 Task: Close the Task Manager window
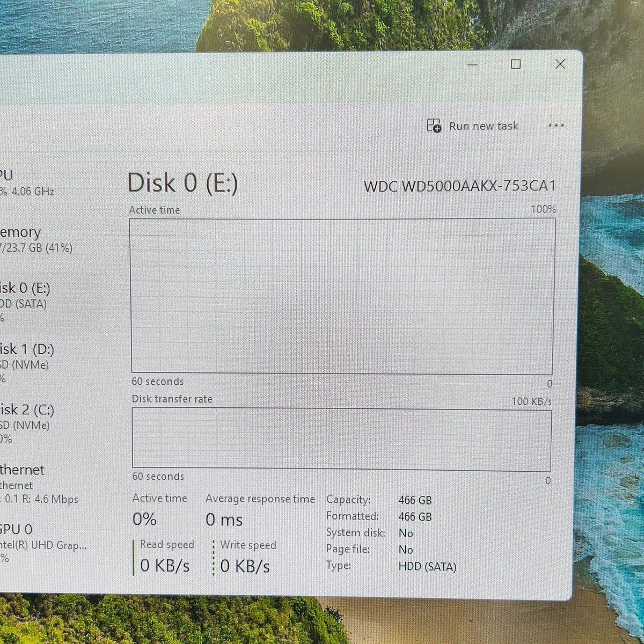[560, 64]
